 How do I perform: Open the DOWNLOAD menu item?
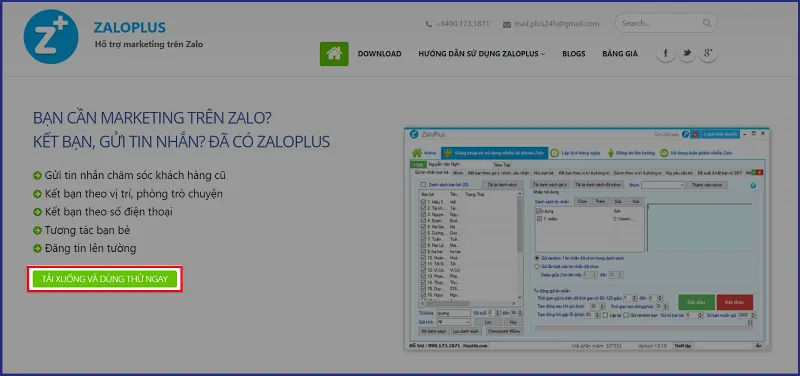(379, 54)
